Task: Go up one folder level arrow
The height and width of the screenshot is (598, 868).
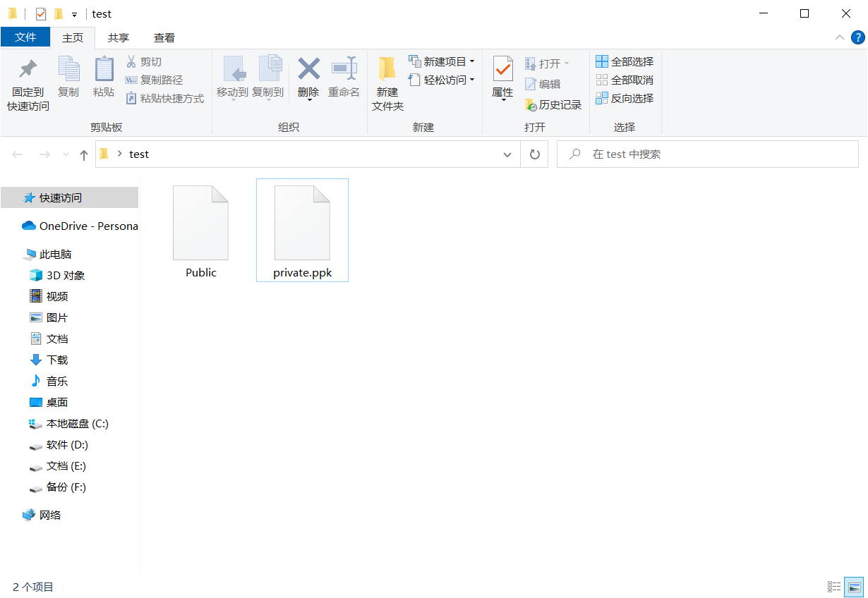Action: pyautogui.click(x=84, y=154)
